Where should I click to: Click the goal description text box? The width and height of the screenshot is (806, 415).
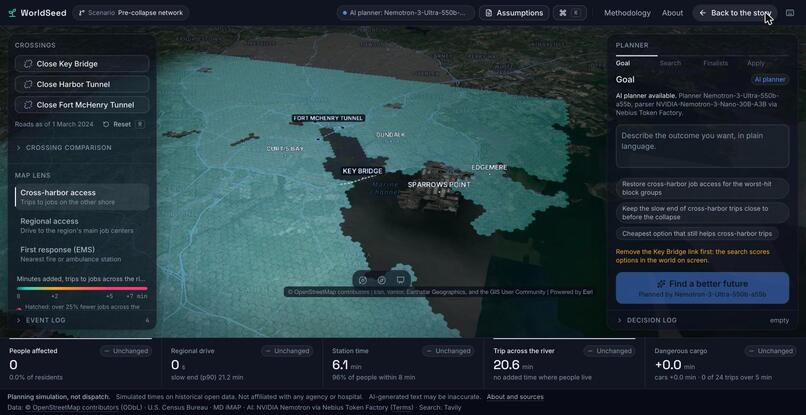coord(702,146)
